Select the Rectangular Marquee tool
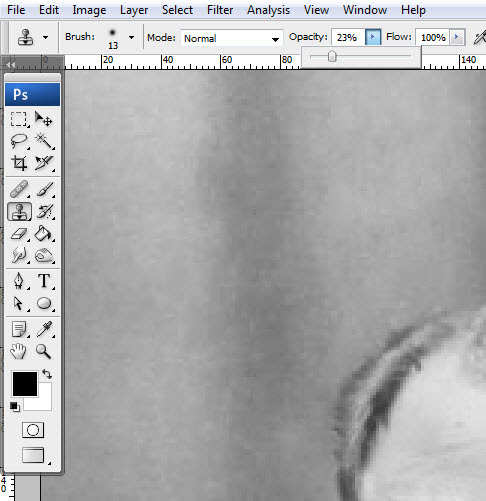Screen dimensions: 486x501 click(19, 119)
